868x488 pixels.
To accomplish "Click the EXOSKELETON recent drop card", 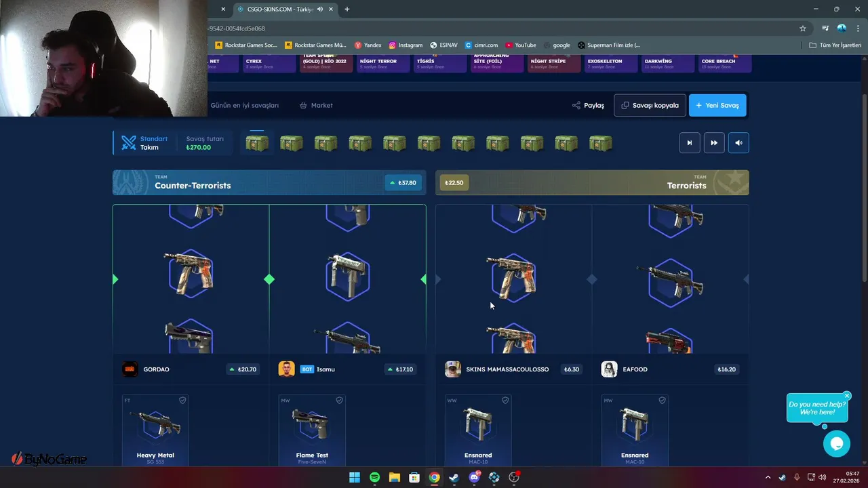I will (x=610, y=63).
